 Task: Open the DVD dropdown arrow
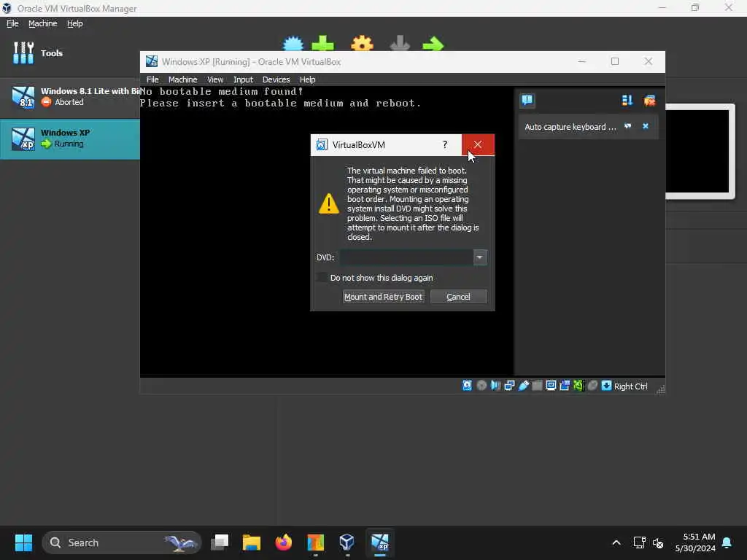click(x=480, y=257)
